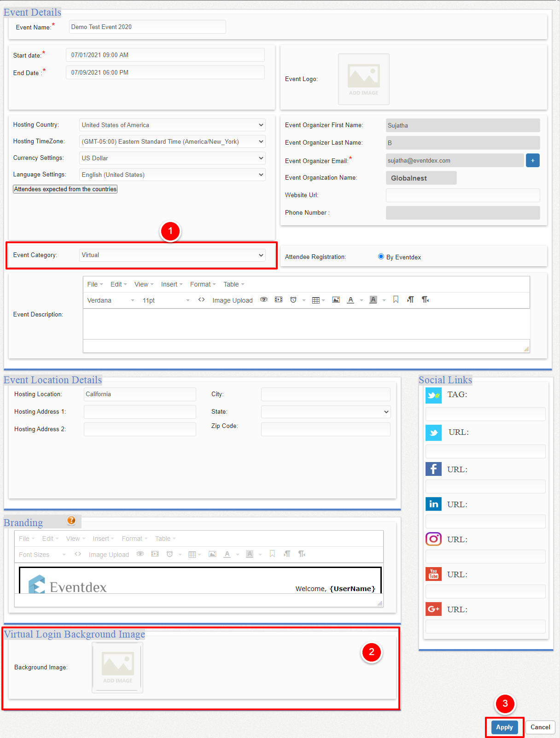Screen dimensions: 560x738
Task: Click the bookmark anchor icon in description editor
Action: (x=396, y=300)
